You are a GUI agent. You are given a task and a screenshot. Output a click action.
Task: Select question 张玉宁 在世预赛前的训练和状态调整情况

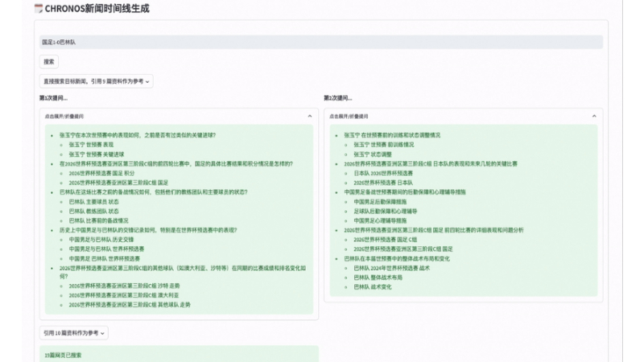(x=392, y=135)
